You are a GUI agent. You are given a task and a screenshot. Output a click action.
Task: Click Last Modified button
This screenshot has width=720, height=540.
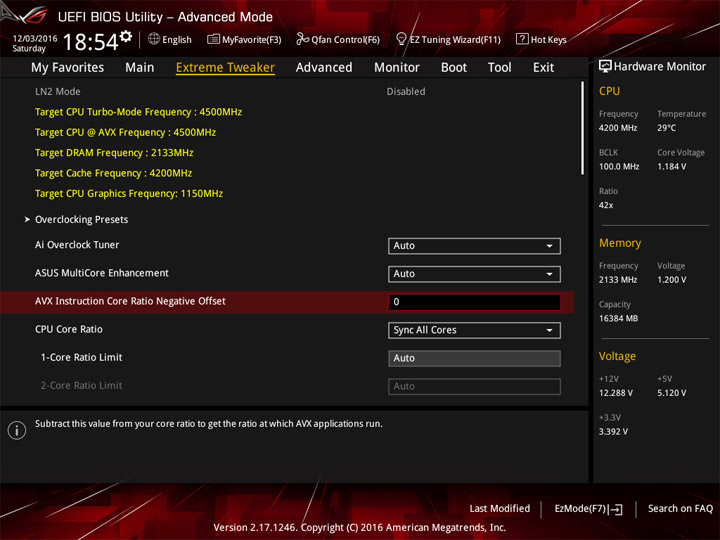(x=500, y=508)
